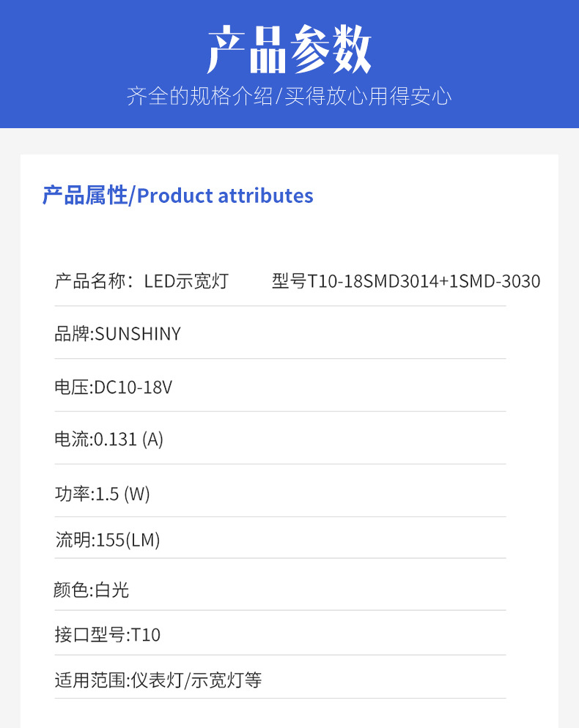Select the DC10-18V voltage value
The width and height of the screenshot is (579, 728).
coord(133,387)
